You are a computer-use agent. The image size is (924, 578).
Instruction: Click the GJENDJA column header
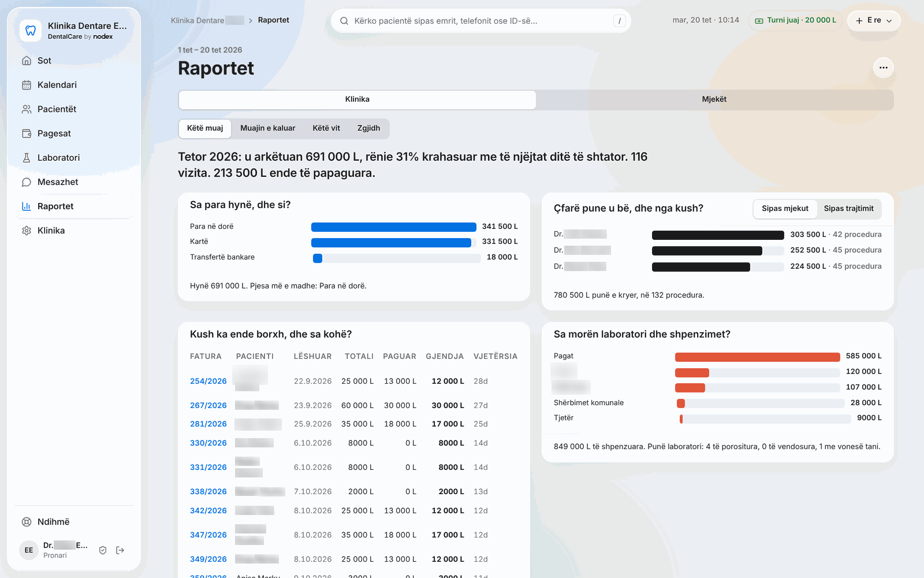(445, 357)
